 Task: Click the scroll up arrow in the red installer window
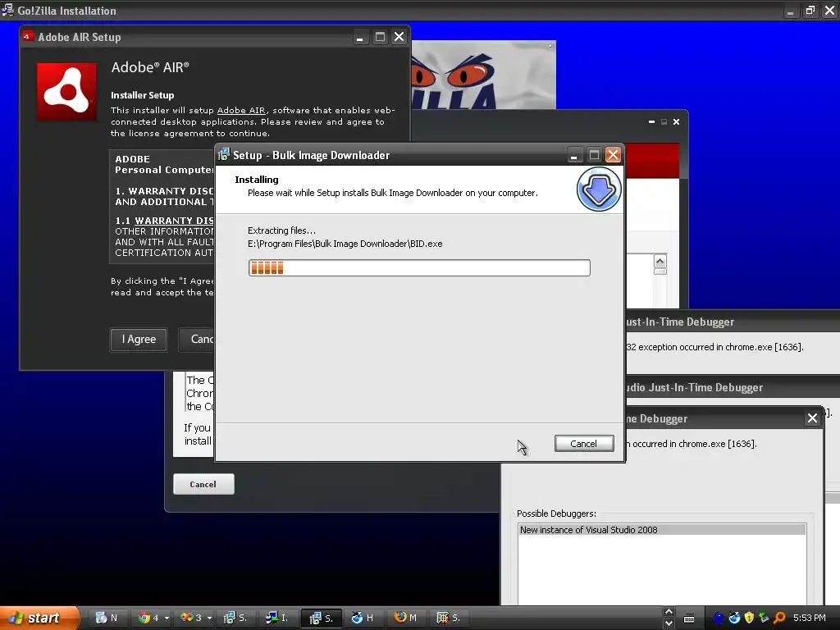point(660,262)
